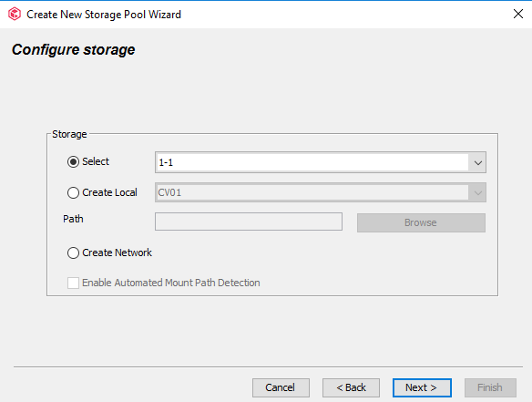The width and height of the screenshot is (532, 402).
Task: Click the CV01 media agent combo box
Action: point(321,192)
